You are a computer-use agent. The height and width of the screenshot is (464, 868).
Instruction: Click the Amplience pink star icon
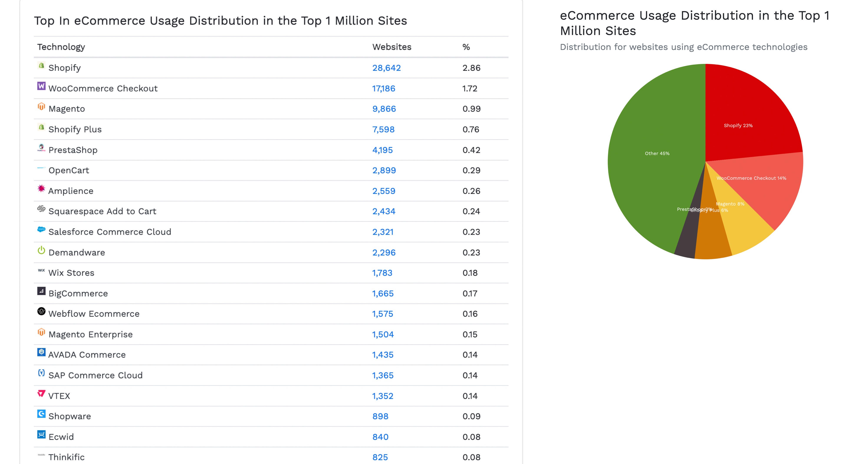click(41, 188)
